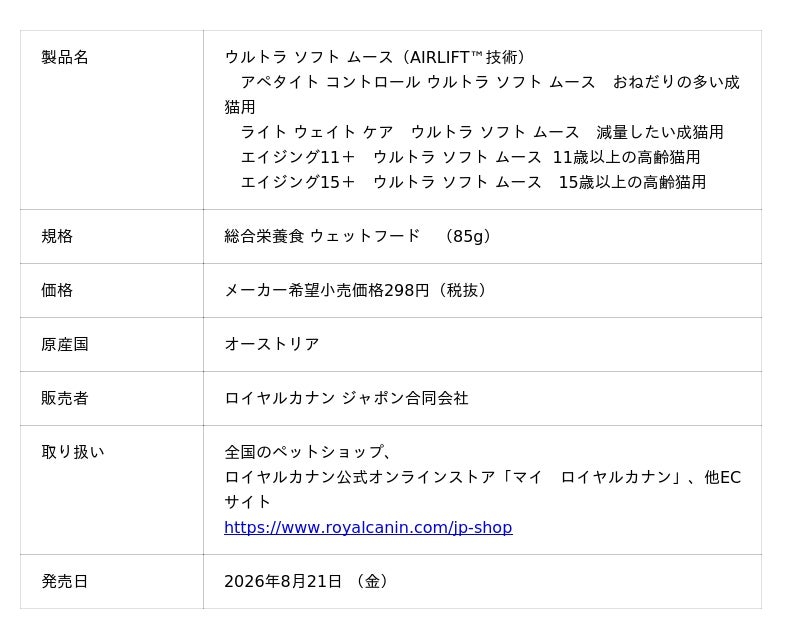This screenshot has width=800, height=639.
Task: Click the エイジング15+ product line
Action: point(473,182)
